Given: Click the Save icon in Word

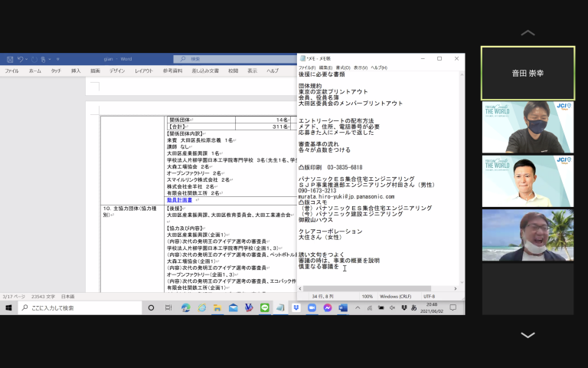Looking at the screenshot, I should (8, 59).
